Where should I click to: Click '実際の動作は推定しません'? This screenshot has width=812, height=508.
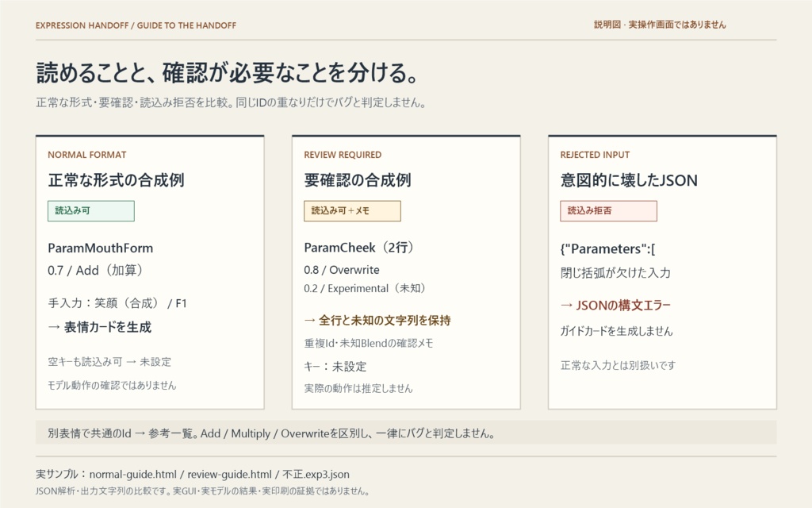358,388
